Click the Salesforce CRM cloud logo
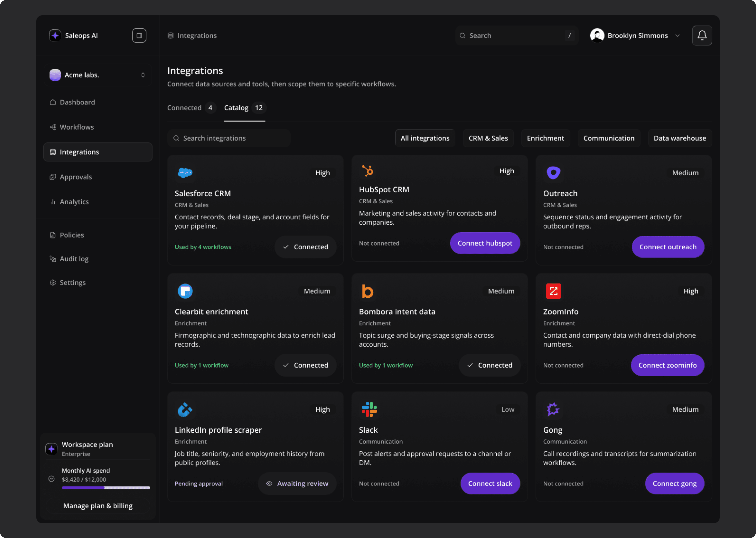Image resolution: width=756 pixels, height=538 pixels. [185, 173]
